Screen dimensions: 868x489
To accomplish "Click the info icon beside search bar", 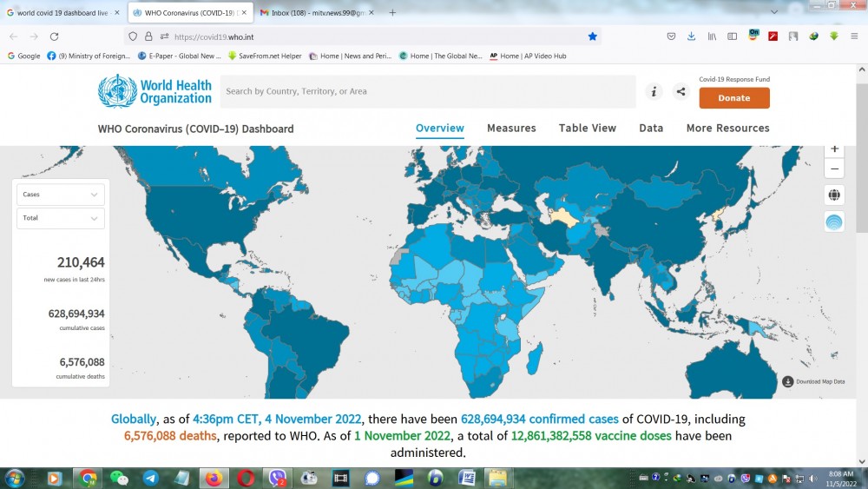I will tap(654, 92).
